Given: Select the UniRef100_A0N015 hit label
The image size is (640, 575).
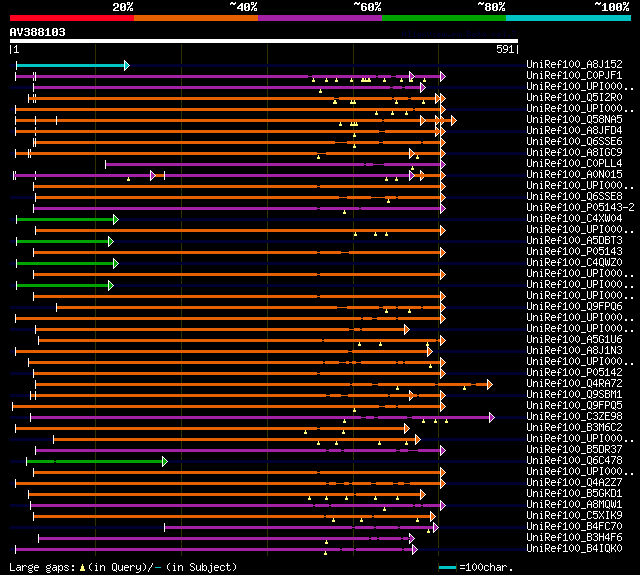Looking at the screenshot, I should [574, 174].
